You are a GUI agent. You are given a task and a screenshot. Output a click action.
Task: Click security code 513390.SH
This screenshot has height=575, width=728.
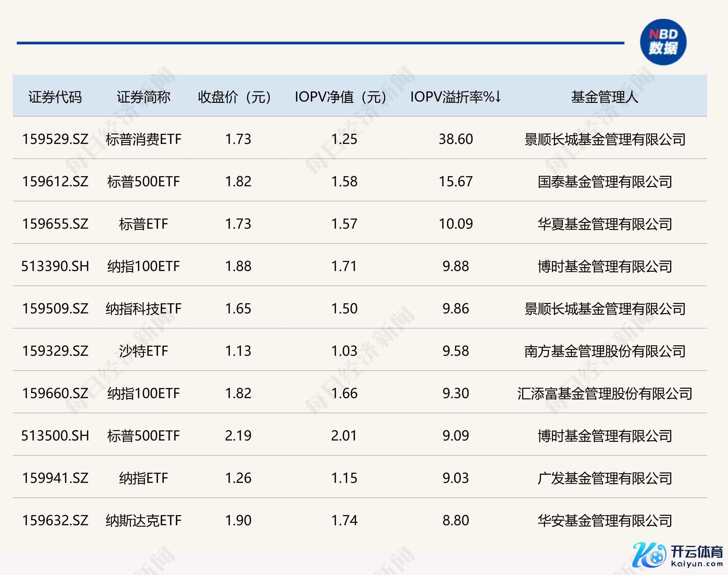coord(55,266)
